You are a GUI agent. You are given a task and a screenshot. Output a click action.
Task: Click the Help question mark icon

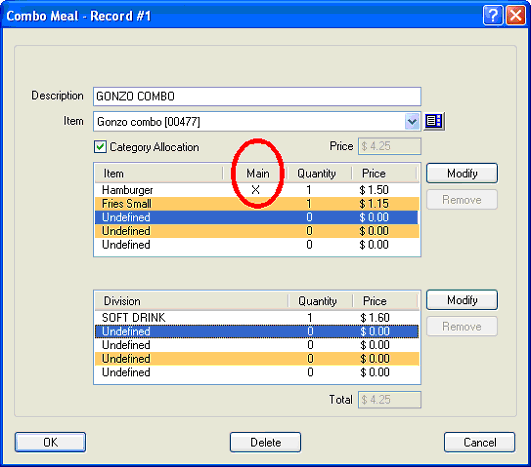click(492, 16)
